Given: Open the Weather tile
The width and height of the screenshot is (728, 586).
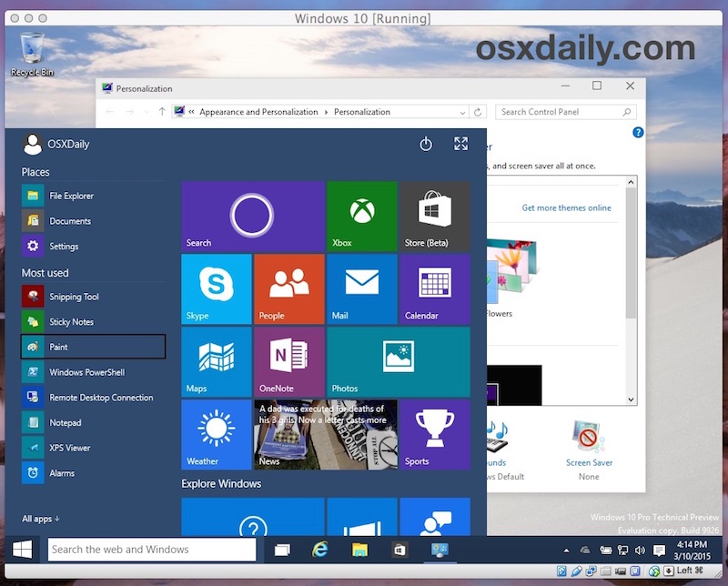Looking at the screenshot, I should coord(217,435).
